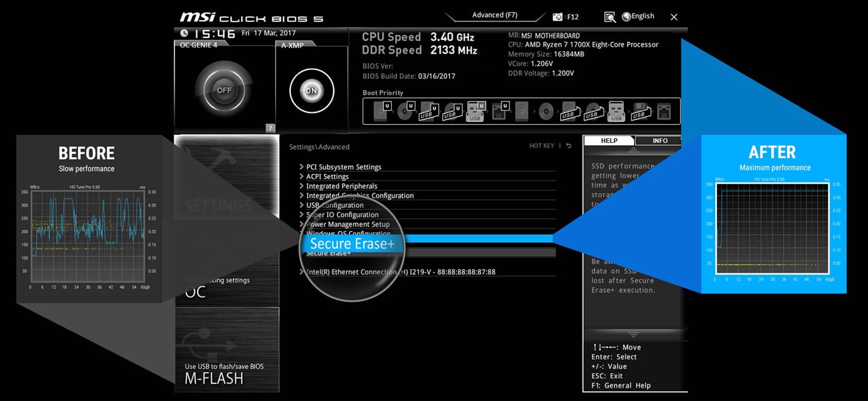Open USB Configuration entry
Image resolution: width=868 pixels, height=401 pixels.
tap(335, 205)
